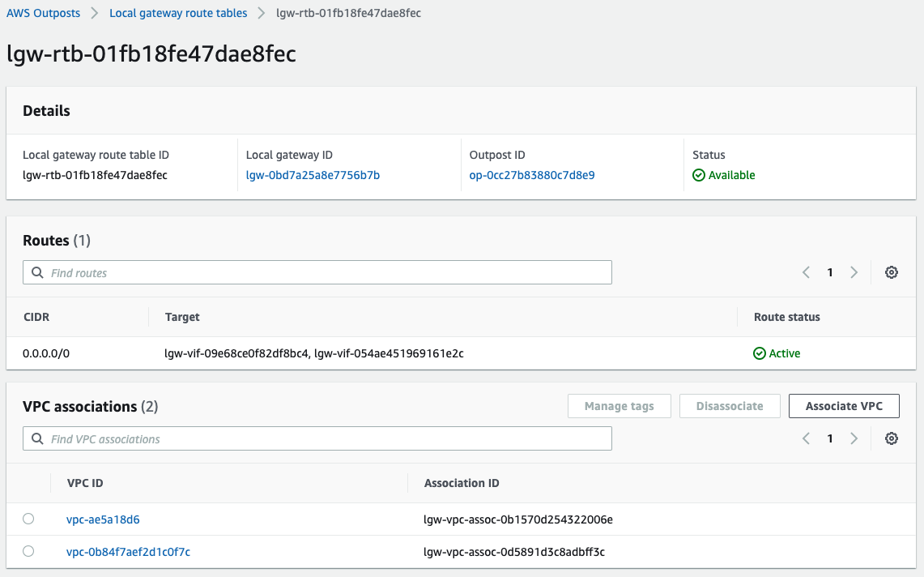Image resolution: width=924 pixels, height=577 pixels.
Task: Open the VPC associations preferences gear
Action: [891, 438]
